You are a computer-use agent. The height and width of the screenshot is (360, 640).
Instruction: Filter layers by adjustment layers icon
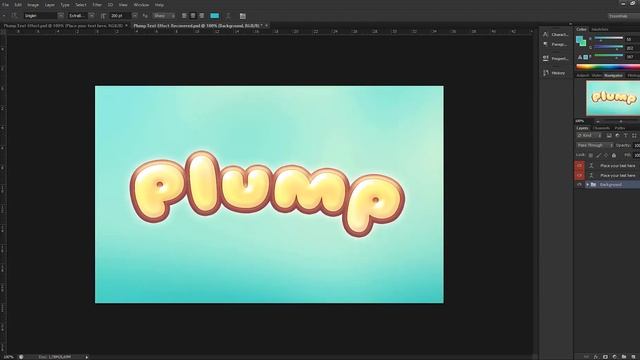(x=617, y=136)
